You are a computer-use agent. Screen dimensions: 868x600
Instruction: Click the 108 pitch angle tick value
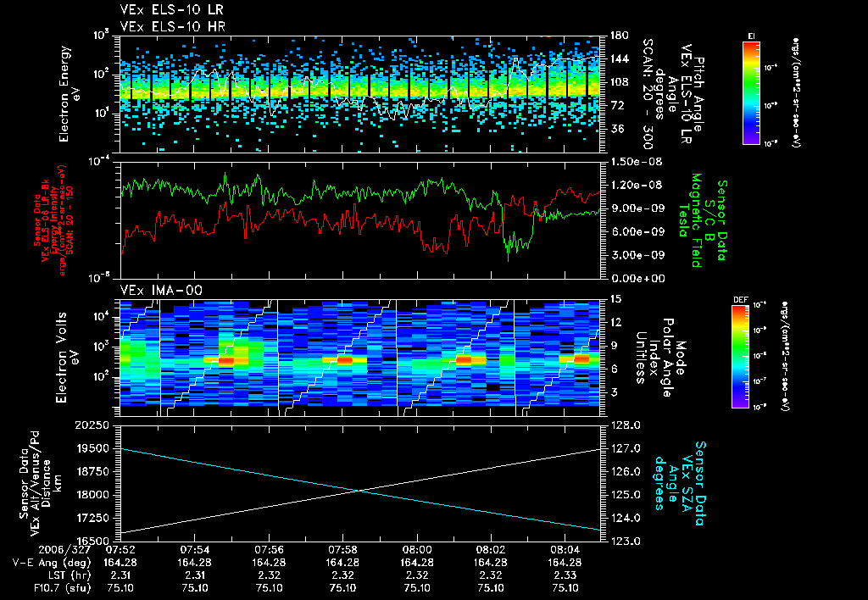click(620, 82)
